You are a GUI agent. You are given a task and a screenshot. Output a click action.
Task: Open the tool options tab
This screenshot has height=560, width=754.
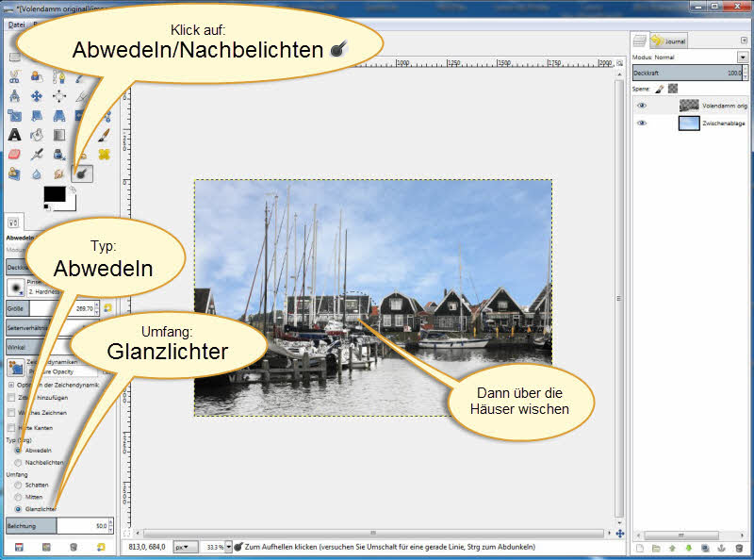coord(13,222)
